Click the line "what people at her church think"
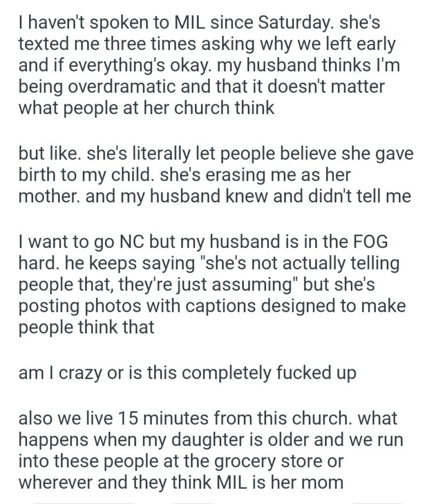Viewport: 436px width, 504px height. click(x=146, y=108)
